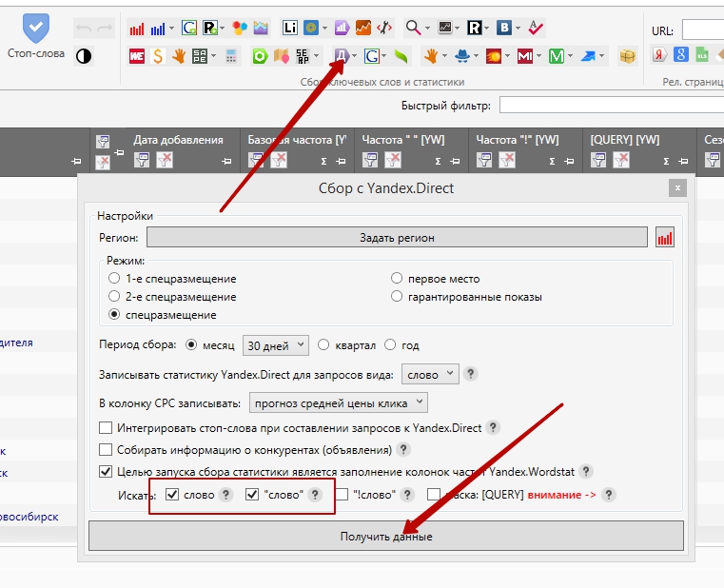Toggle the unquoted слово search checkbox
The image size is (724, 588).
coord(172,495)
